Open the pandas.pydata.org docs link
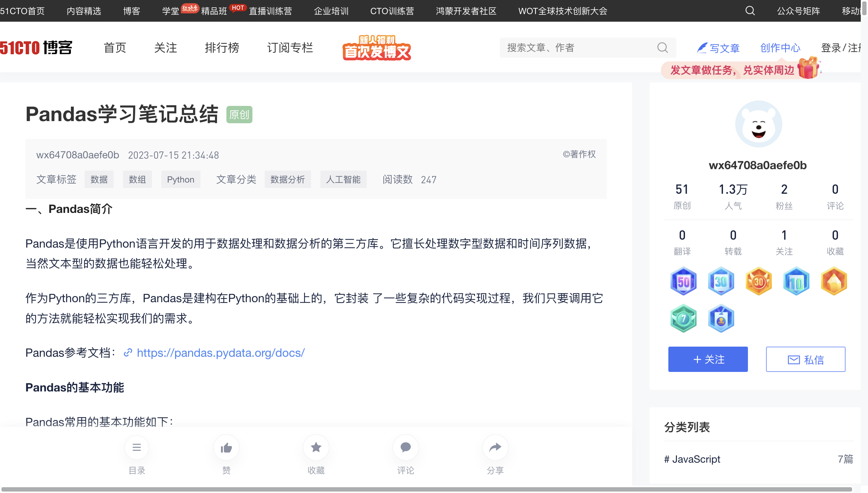 click(x=221, y=353)
